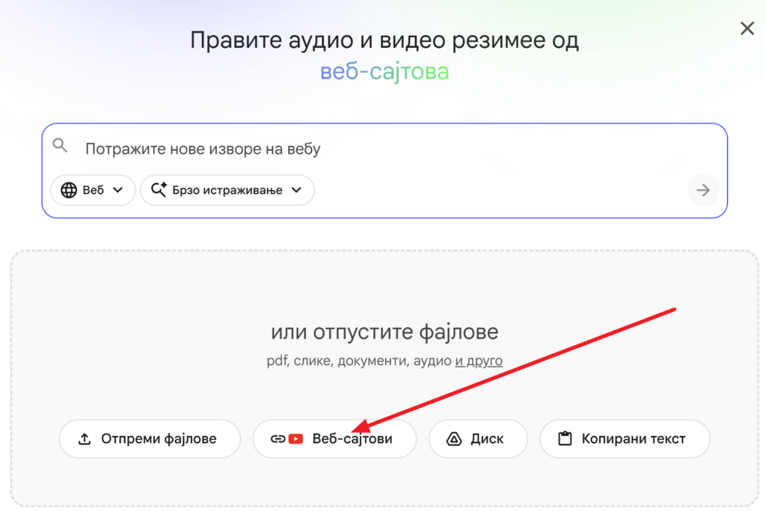Click the sparkle search icon for Брзо истраживање
Screen dimensions: 766x532
point(159,190)
